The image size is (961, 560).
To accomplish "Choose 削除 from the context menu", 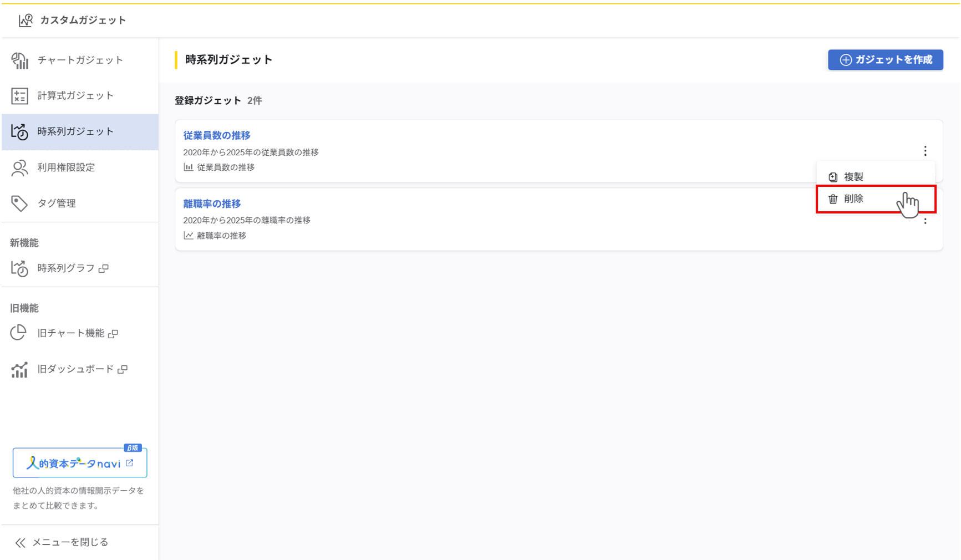I will tap(854, 199).
